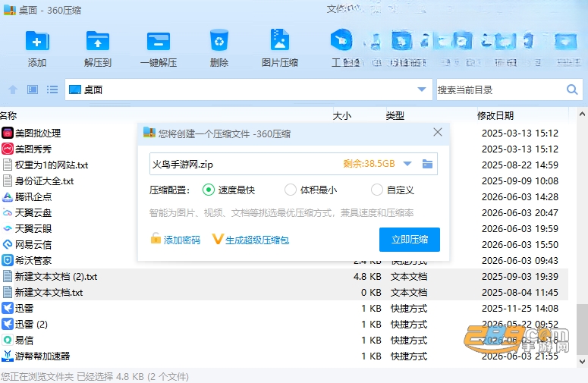
Task: Sort by 名称 column header
Action: [8, 115]
